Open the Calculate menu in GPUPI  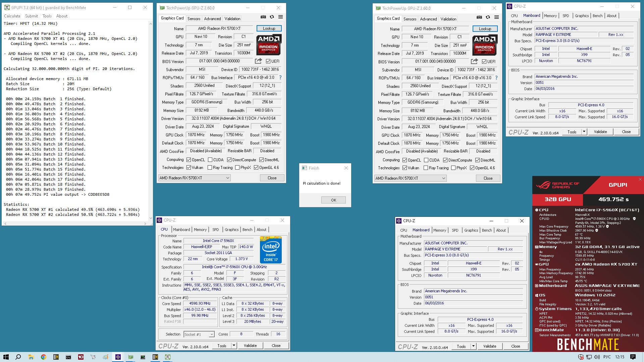12,16
